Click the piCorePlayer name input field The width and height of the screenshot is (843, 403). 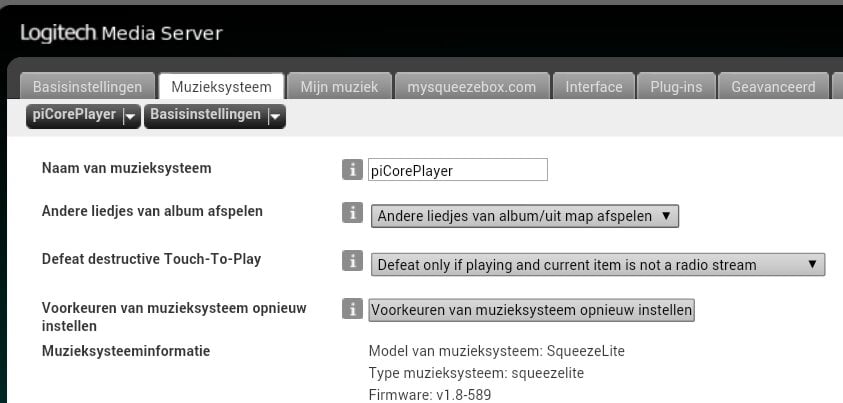(457, 170)
